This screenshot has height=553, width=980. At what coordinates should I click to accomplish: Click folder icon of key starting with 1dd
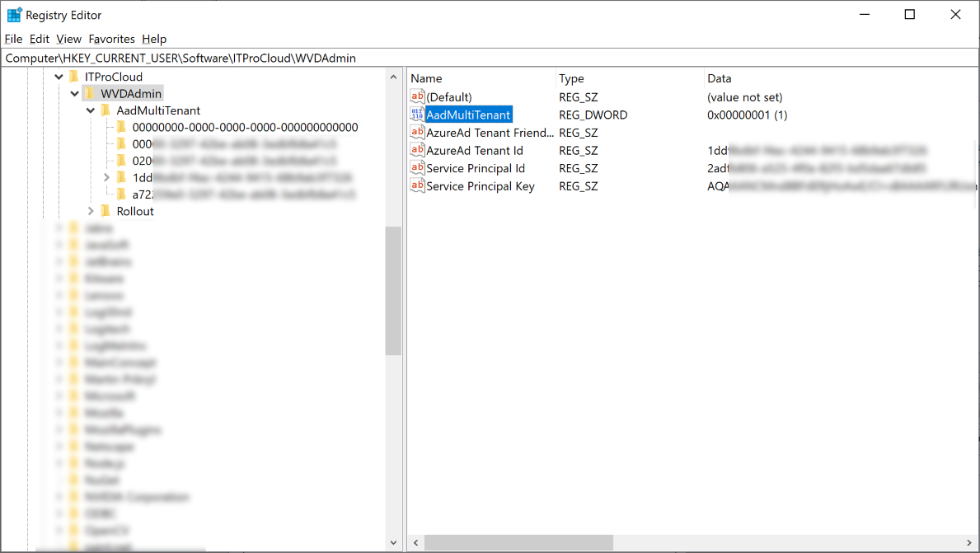click(x=122, y=177)
